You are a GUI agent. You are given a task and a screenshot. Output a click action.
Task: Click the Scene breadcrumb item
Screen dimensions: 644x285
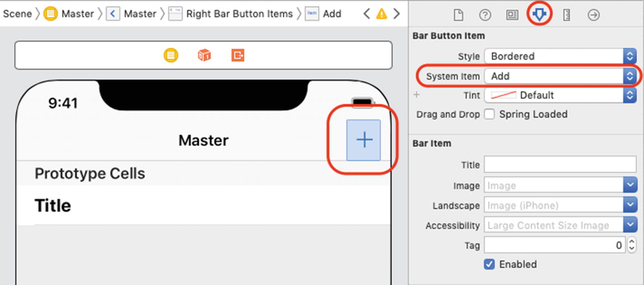17,14
